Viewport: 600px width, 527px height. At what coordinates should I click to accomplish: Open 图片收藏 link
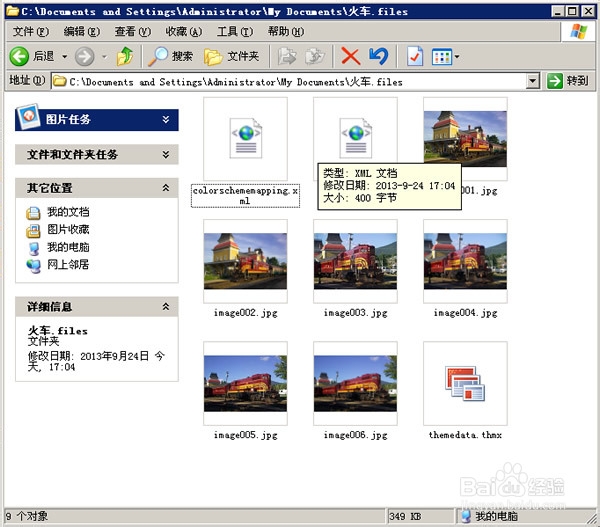[68, 229]
